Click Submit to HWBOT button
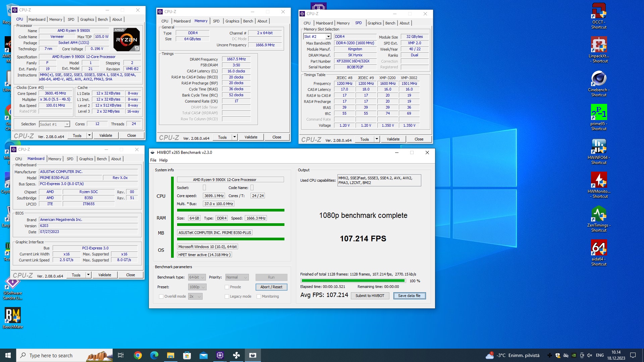Image resolution: width=644 pixels, height=362 pixels. pyautogui.click(x=370, y=296)
